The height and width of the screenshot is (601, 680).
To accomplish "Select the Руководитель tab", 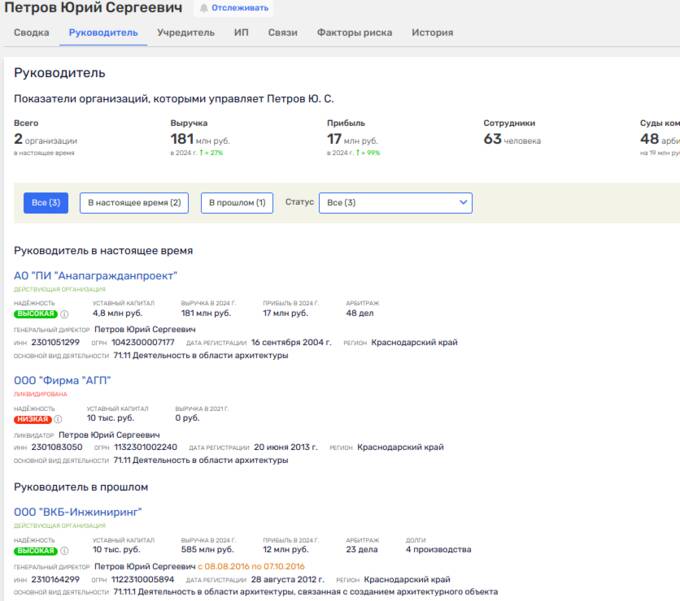I will 103,33.
